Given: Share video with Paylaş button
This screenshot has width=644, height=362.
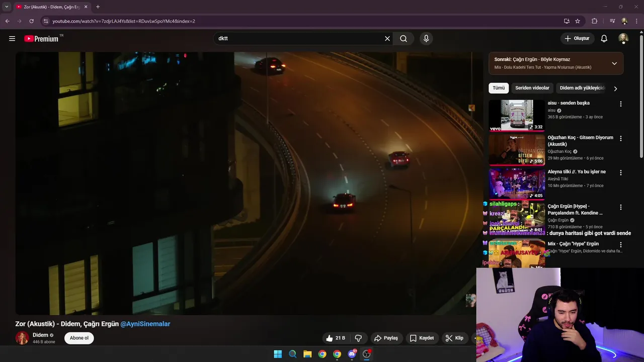Looking at the screenshot, I should point(386,338).
